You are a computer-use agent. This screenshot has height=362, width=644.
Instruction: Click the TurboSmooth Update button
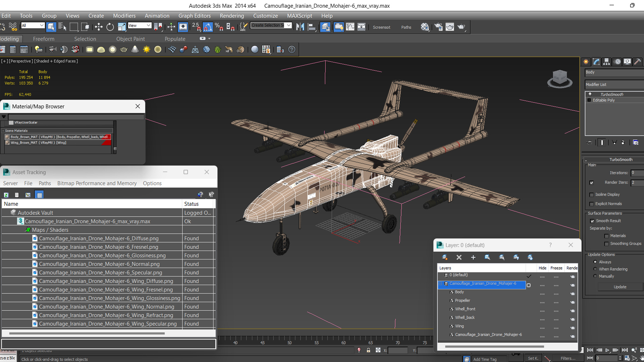(620, 287)
